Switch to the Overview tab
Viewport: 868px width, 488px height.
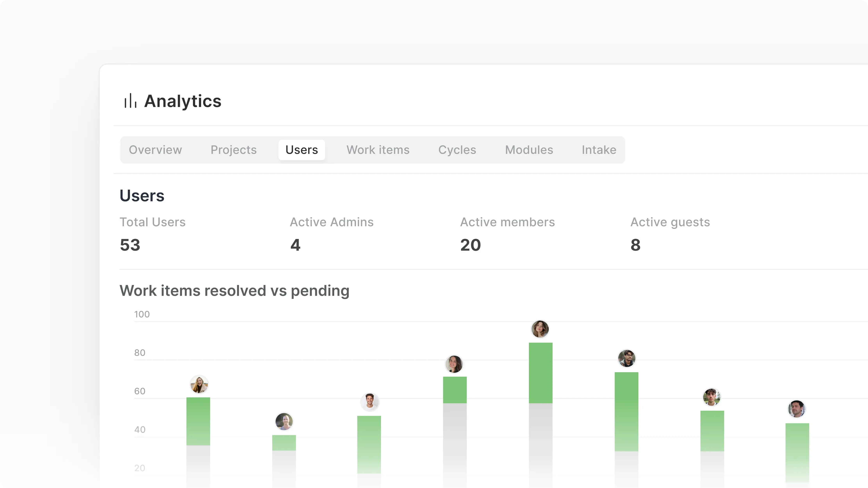(155, 150)
